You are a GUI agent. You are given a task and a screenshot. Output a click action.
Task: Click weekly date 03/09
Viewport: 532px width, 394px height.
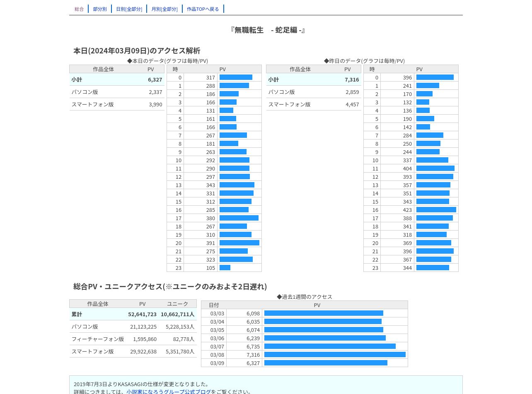217,363
